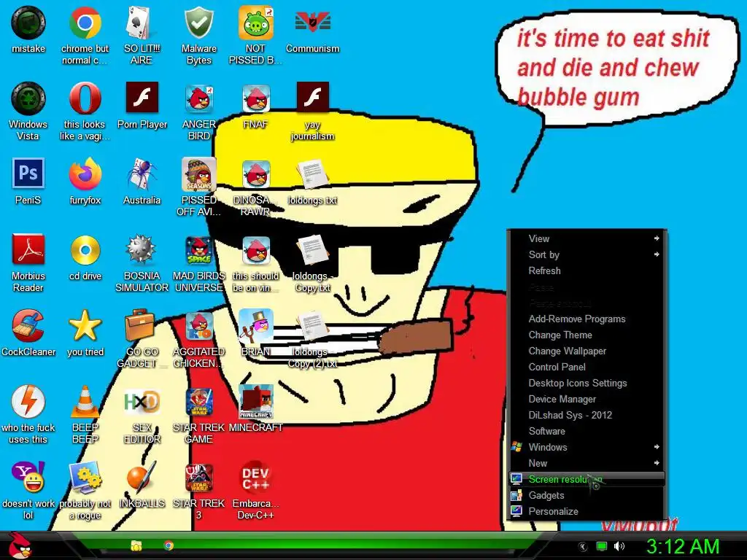Image resolution: width=747 pixels, height=560 pixels.
Task: Choose 'Change Theme' menu entry
Action: click(587, 335)
